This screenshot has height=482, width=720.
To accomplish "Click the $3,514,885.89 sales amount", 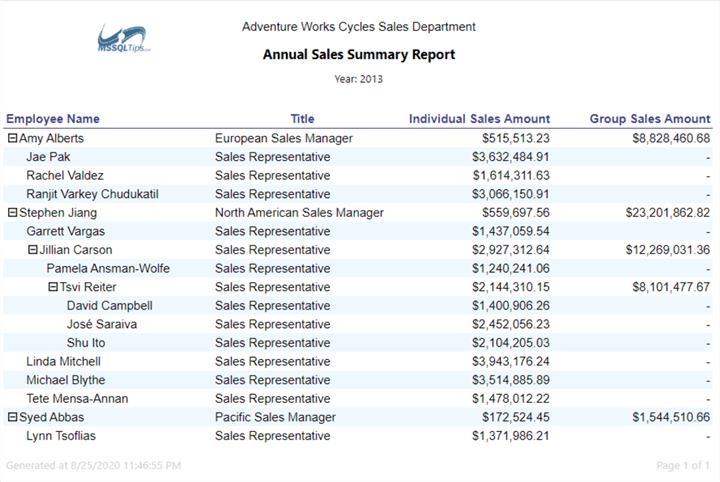I will point(511,380).
